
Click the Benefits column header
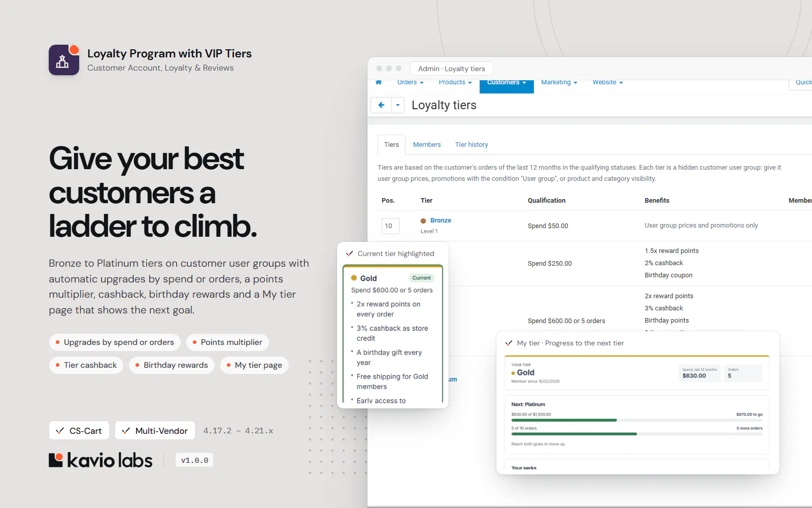pos(657,201)
